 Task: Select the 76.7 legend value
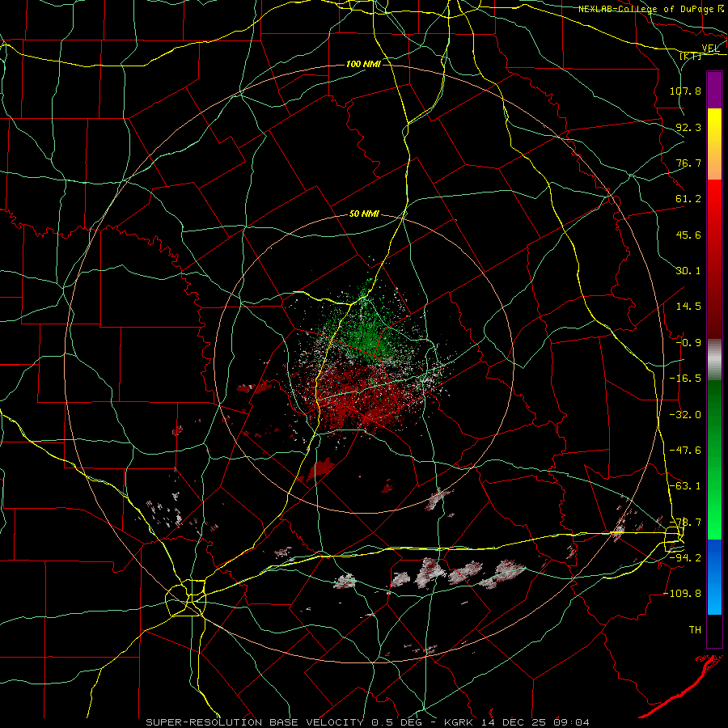click(x=688, y=163)
